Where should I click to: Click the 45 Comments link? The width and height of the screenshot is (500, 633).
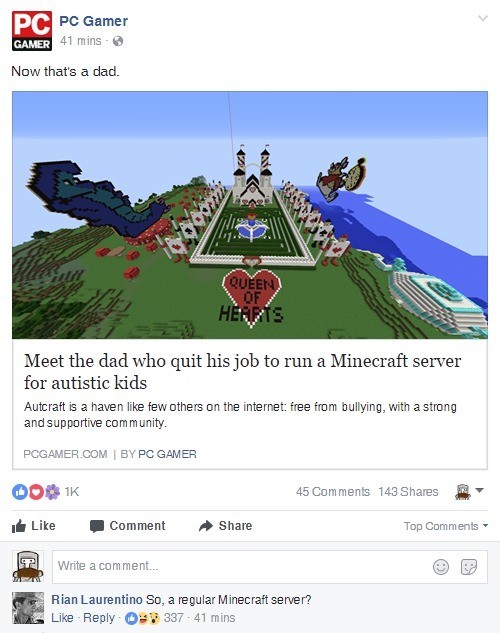click(x=333, y=492)
